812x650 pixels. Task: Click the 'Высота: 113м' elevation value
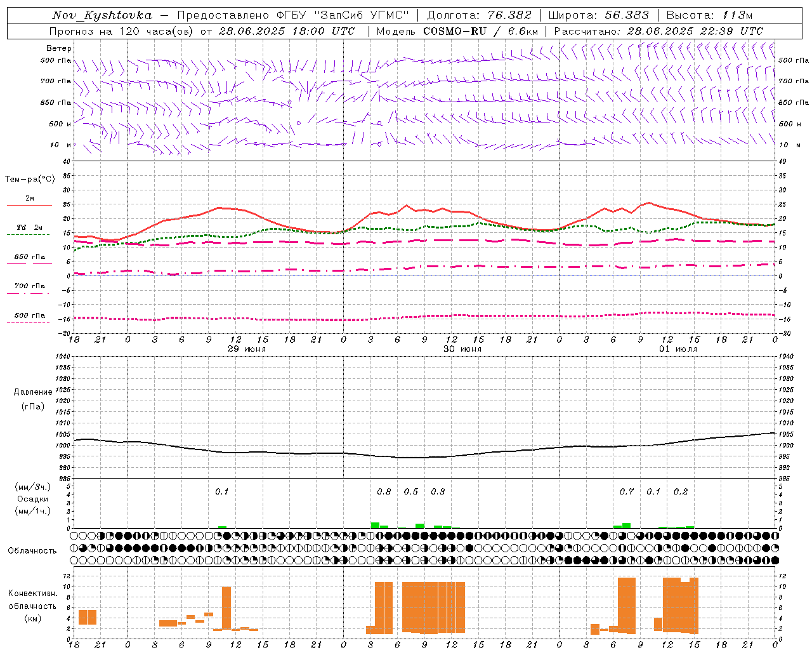709,15
